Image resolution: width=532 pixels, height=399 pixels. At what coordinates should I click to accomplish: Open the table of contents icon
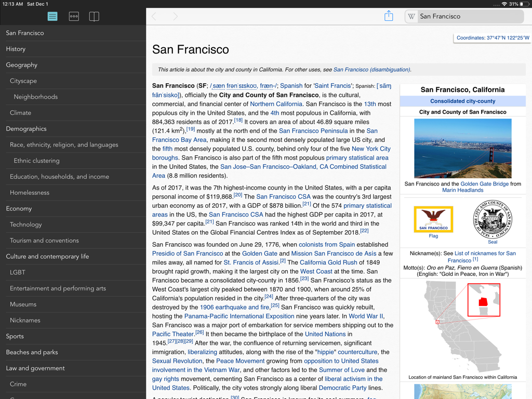(x=52, y=16)
